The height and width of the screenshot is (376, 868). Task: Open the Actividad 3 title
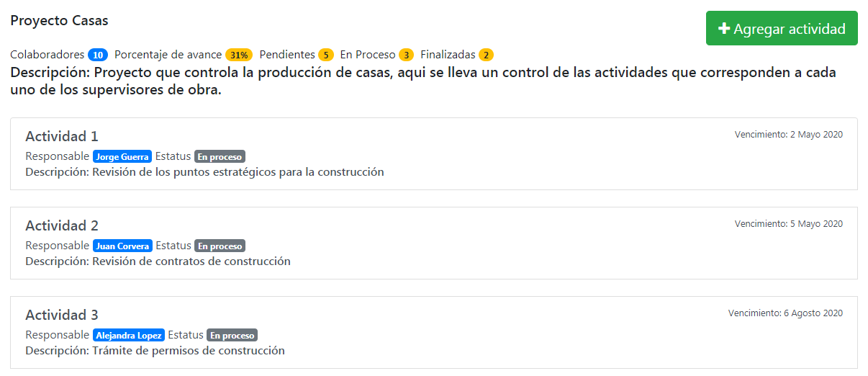pyautogui.click(x=62, y=315)
